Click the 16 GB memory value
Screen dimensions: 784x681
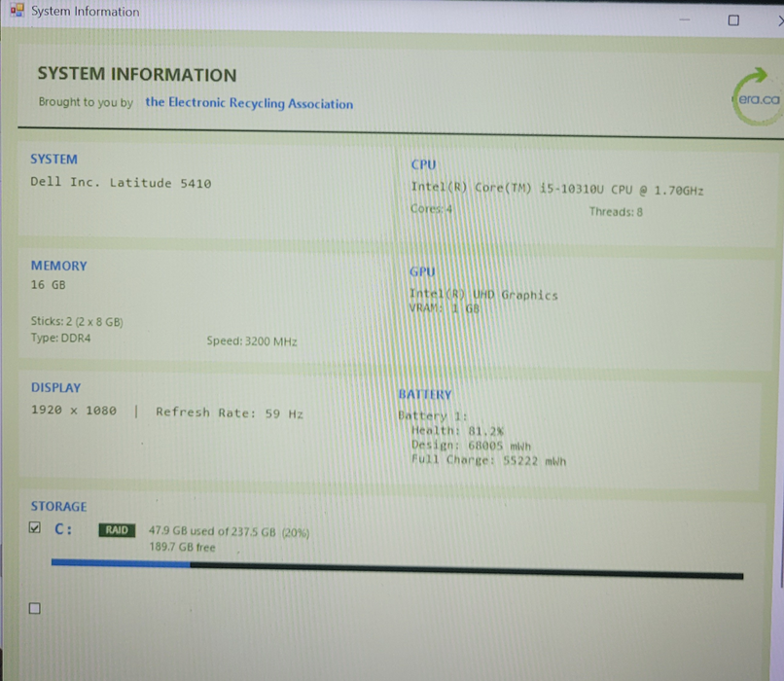[x=48, y=285]
